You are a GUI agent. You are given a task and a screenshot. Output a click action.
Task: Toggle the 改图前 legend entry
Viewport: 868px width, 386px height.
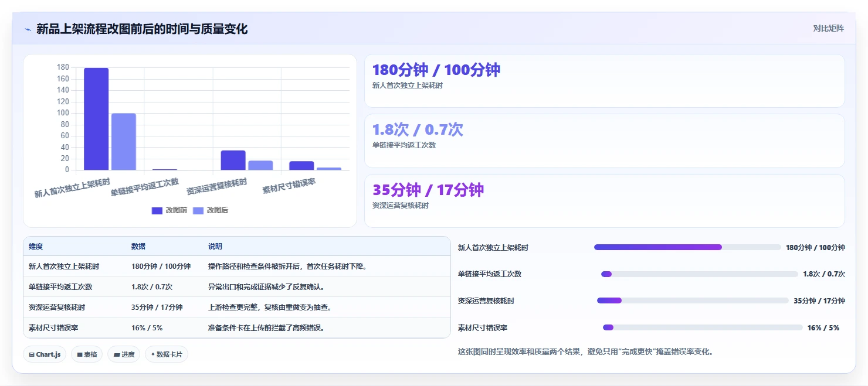169,210
